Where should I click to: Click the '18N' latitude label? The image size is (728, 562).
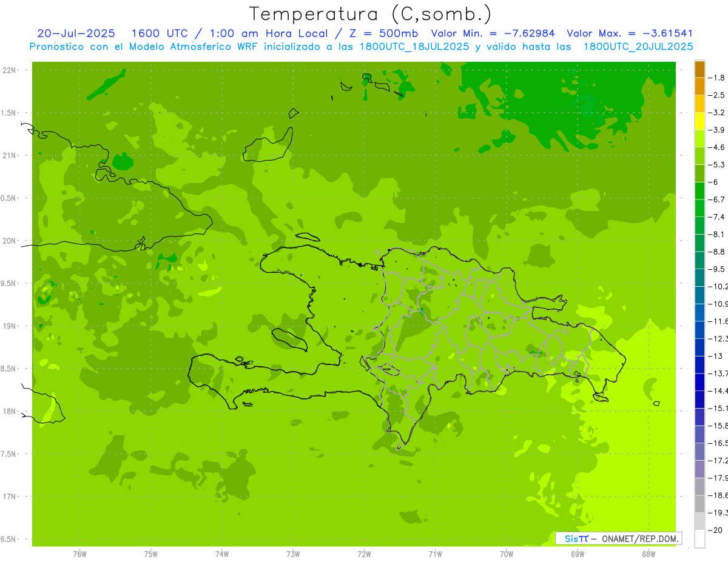(x=9, y=411)
